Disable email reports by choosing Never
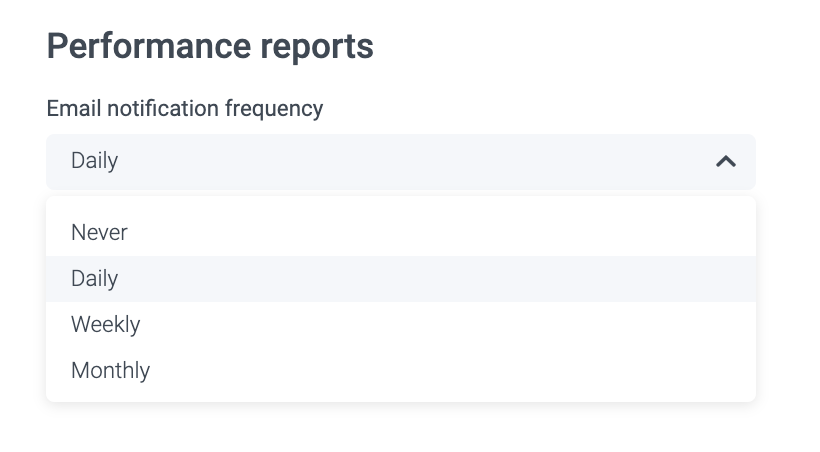The width and height of the screenshot is (820, 452). pos(100,232)
